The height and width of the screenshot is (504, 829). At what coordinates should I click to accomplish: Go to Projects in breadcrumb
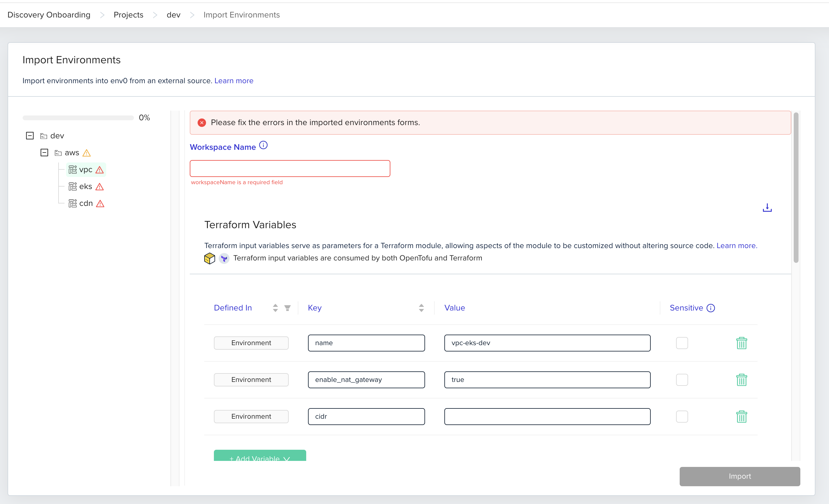[128, 15]
